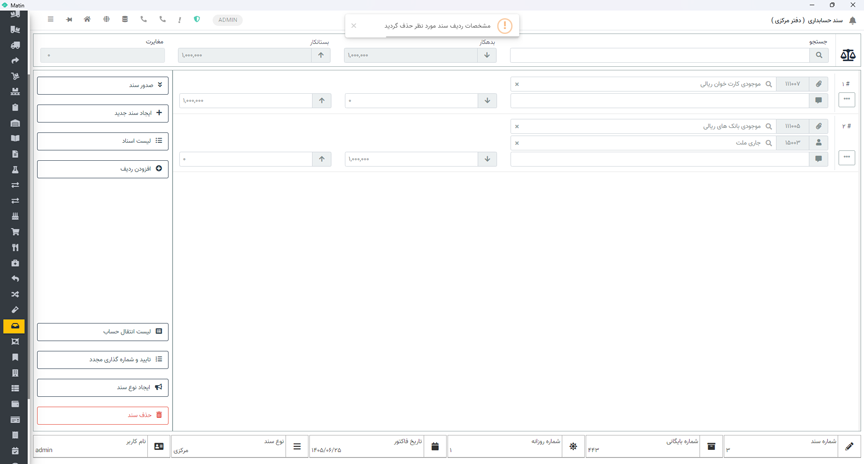The image size is (864, 464).
Task: Click the comment icon on row 2 description
Action: point(819,159)
